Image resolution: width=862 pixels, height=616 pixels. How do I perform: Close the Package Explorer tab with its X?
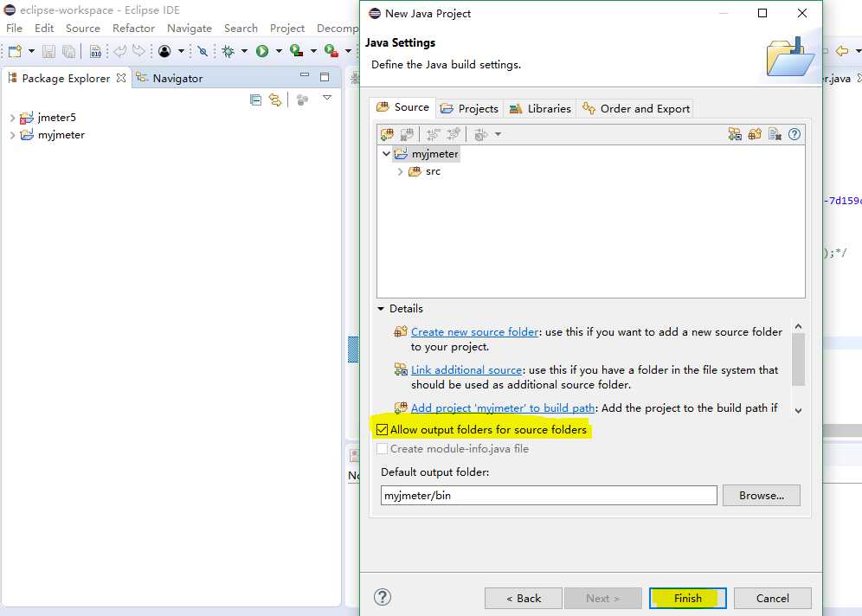pyautogui.click(x=121, y=78)
